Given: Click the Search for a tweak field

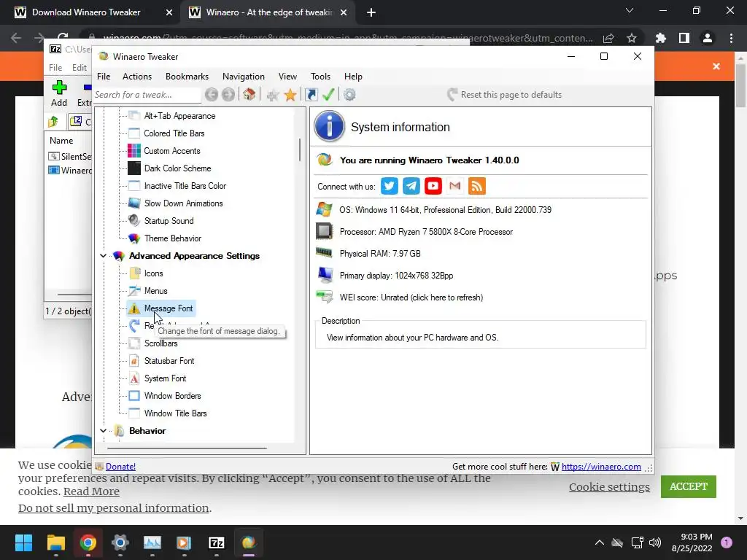Looking at the screenshot, I should pyautogui.click(x=147, y=95).
